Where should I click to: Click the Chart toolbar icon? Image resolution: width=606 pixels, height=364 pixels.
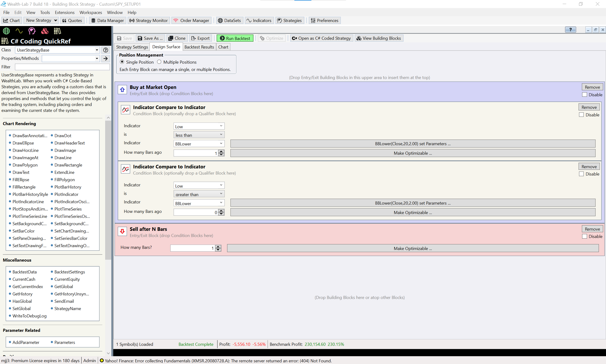click(x=12, y=20)
